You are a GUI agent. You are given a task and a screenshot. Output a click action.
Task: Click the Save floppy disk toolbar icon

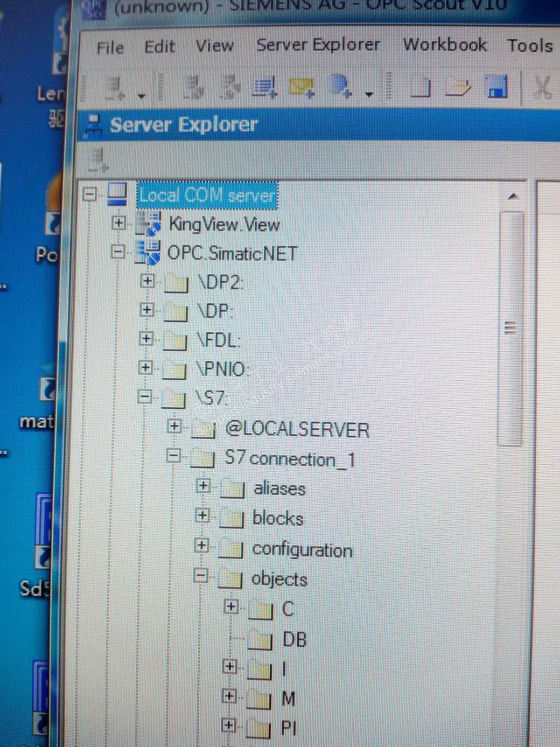click(497, 86)
